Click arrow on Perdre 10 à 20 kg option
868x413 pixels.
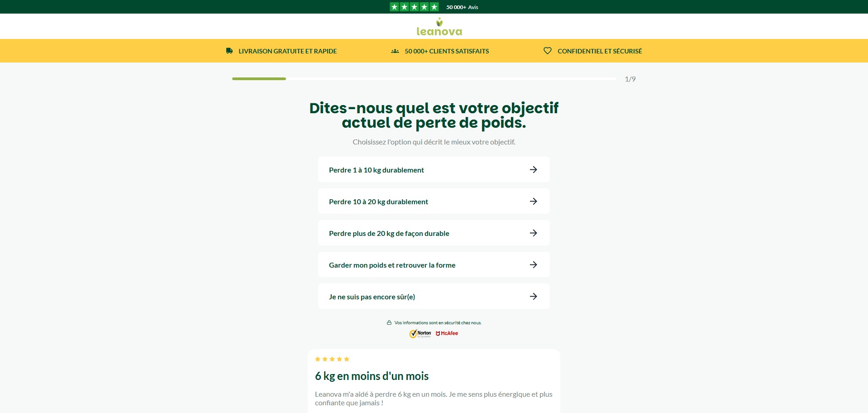pyautogui.click(x=533, y=201)
